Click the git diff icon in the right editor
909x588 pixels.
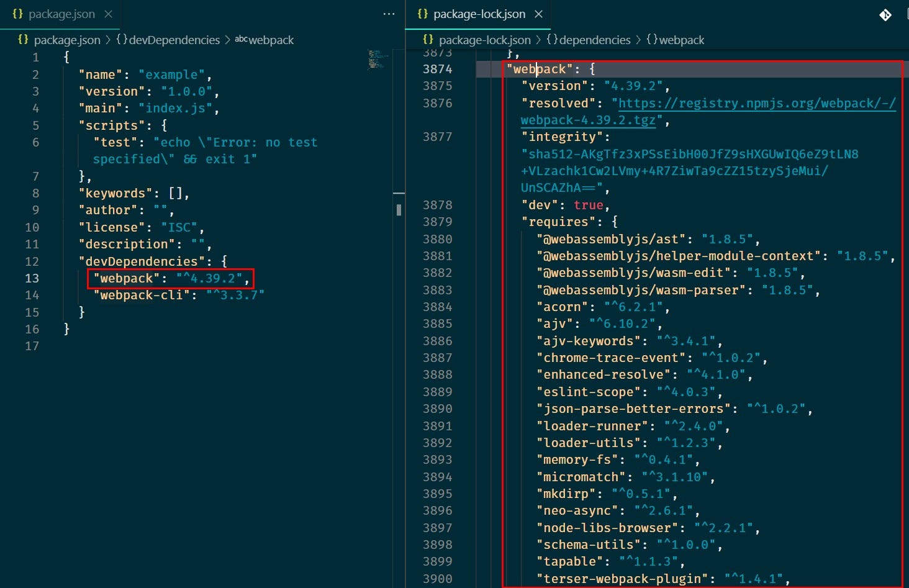tap(885, 14)
